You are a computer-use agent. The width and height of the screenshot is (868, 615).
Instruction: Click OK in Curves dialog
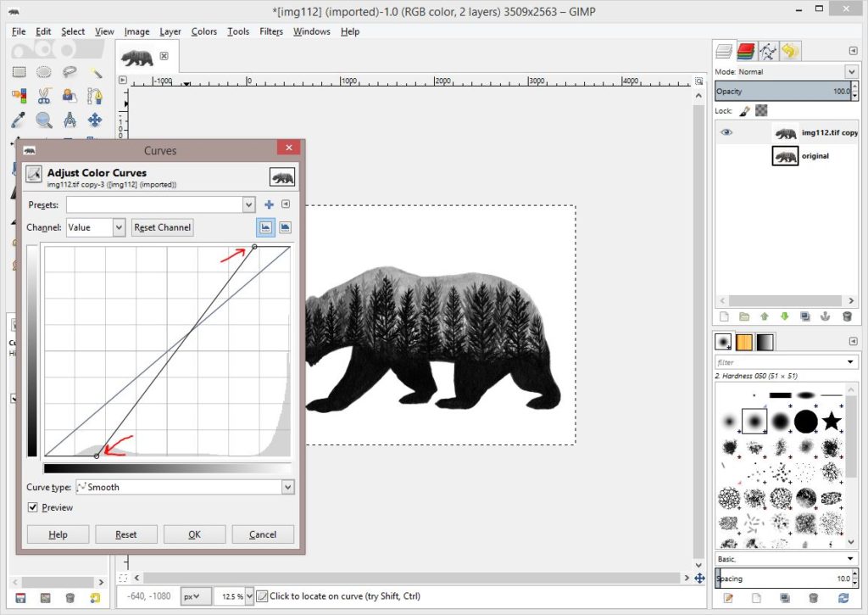pyautogui.click(x=194, y=534)
